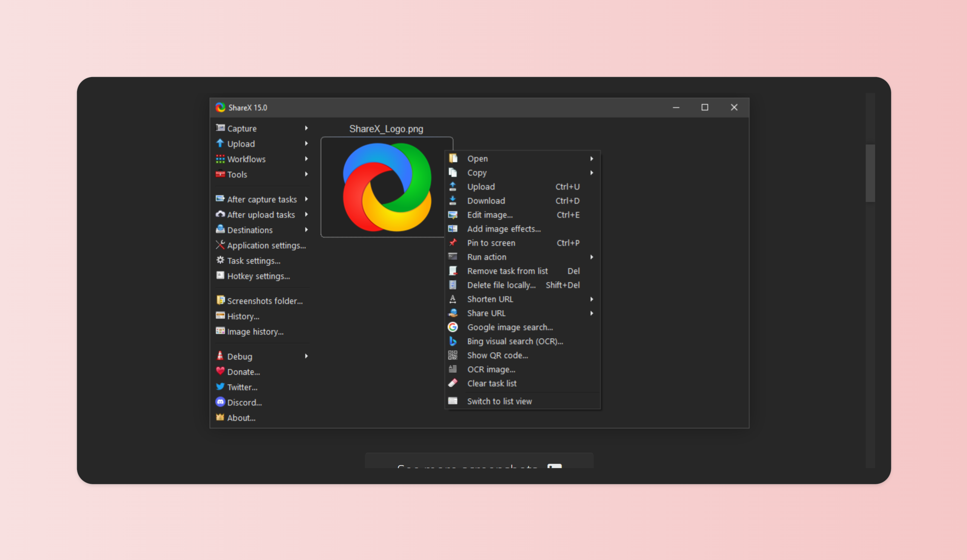Expand the Copy submenu arrow in context menu
967x560 pixels.
(x=591, y=172)
